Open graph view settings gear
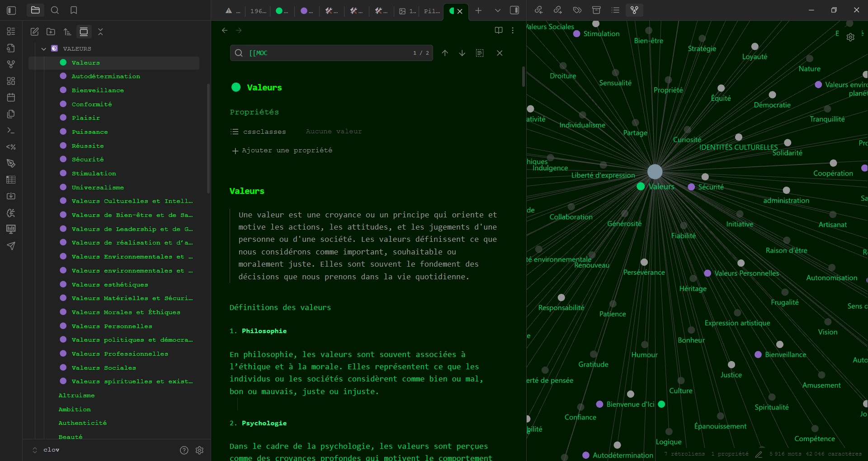Viewport: 868px width, 461px height. pyautogui.click(x=850, y=37)
